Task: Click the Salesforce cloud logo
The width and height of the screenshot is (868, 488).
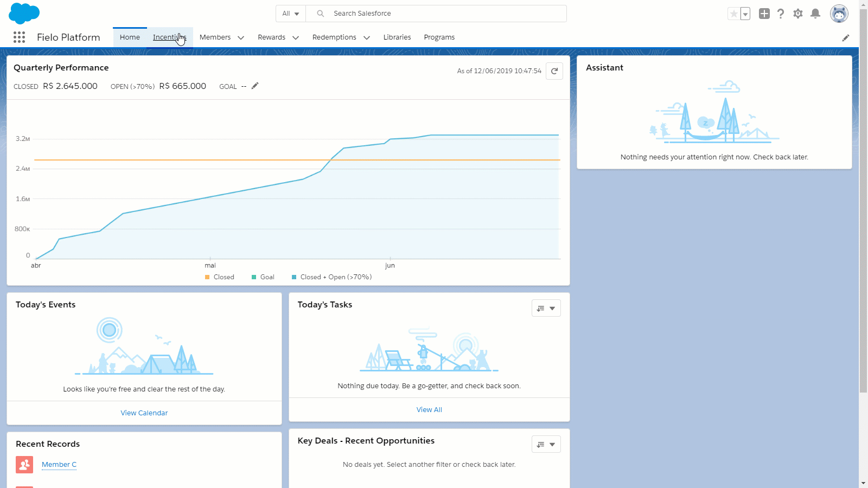Action: (x=24, y=13)
